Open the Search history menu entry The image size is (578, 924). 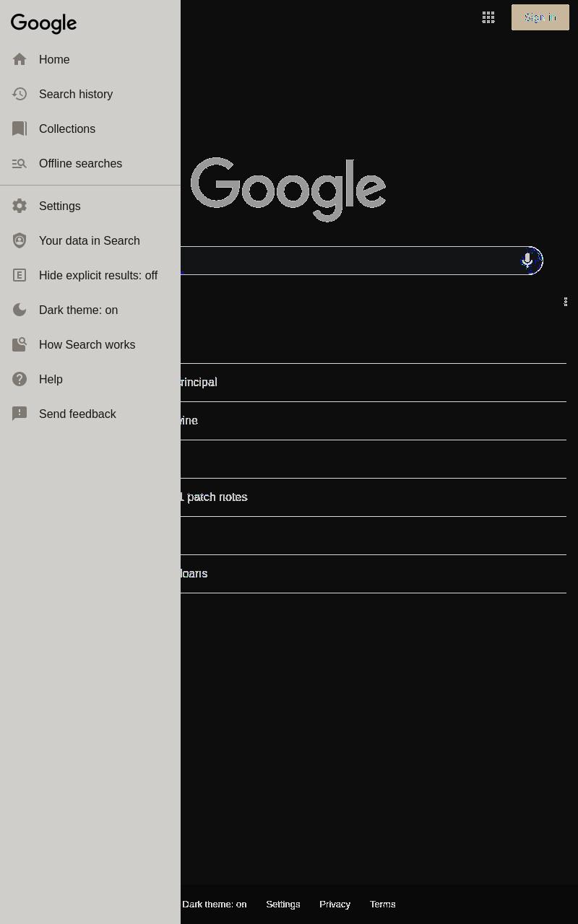pos(90,94)
